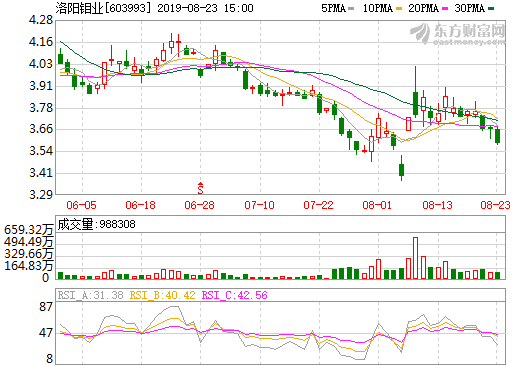Click the 成交量:988308 volume label
The image size is (520, 365).
tap(96, 224)
